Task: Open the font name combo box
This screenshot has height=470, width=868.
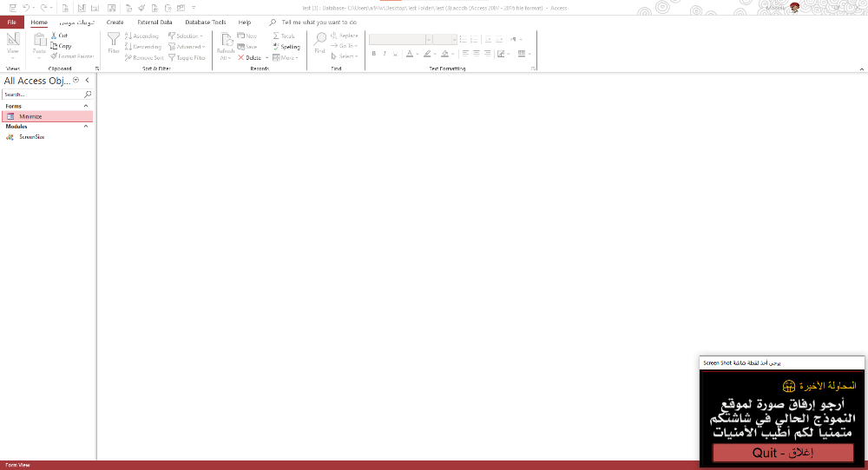Action: (x=400, y=39)
